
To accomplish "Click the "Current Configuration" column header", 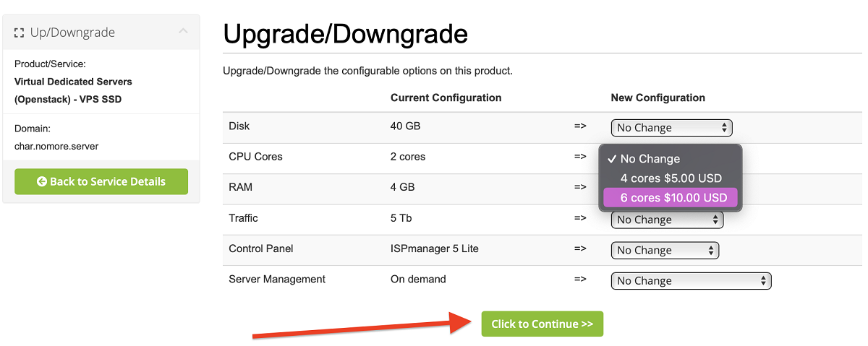I will point(446,98).
